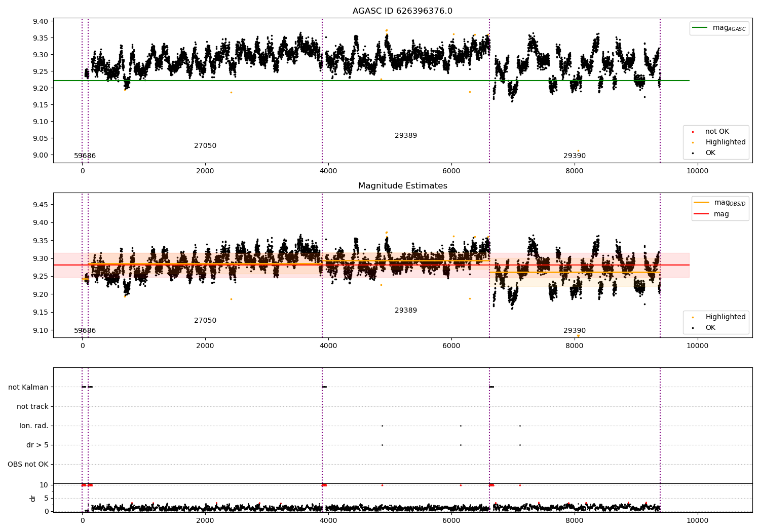Viewport: 760px width, 532px height.
Task: Click 'Highlighted' in the top plot legend
Action: tap(726, 142)
